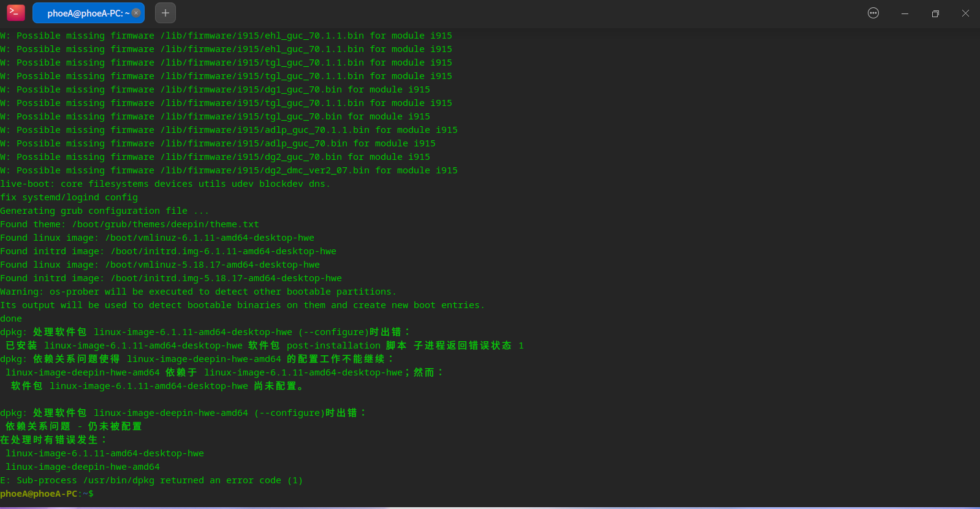
Task: Click the terminal app icon in title bar
Action: click(x=16, y=13)
